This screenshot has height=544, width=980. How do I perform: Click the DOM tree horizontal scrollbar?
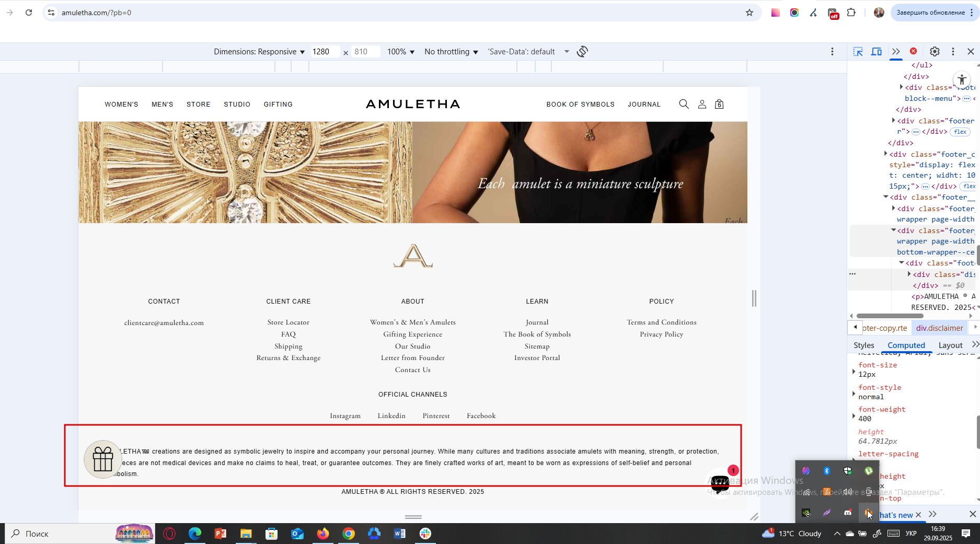tap(890, 316)
